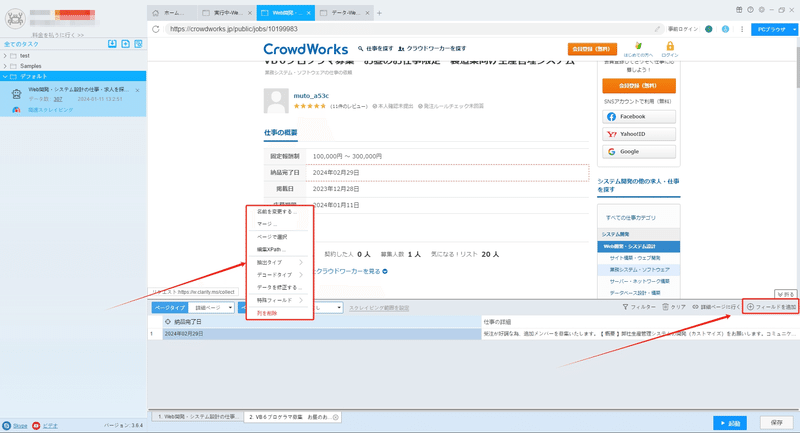This screenshot has height=433, width=800.
Task: Open the three-dot more menu in toolbar
Action: pyautogui.click(x=742, y=29)
